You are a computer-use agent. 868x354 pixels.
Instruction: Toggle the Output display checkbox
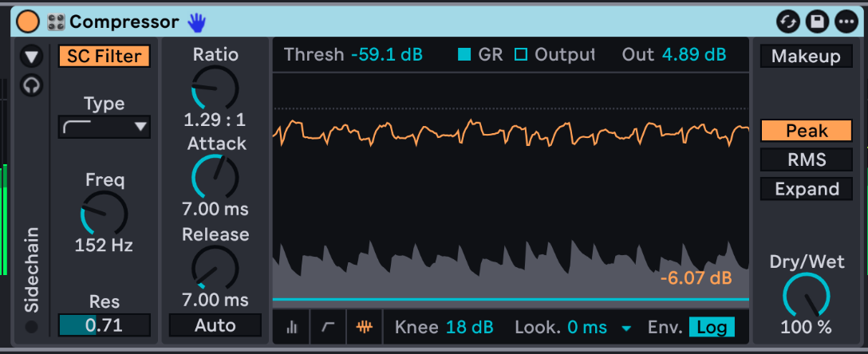point(521,55)
